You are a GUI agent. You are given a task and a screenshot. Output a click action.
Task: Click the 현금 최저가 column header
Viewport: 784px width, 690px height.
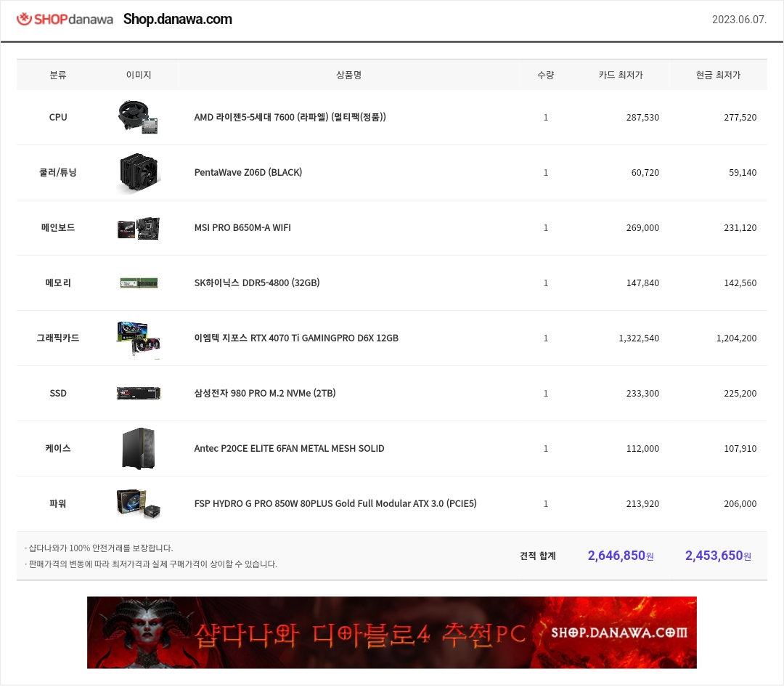pos(718,75)
